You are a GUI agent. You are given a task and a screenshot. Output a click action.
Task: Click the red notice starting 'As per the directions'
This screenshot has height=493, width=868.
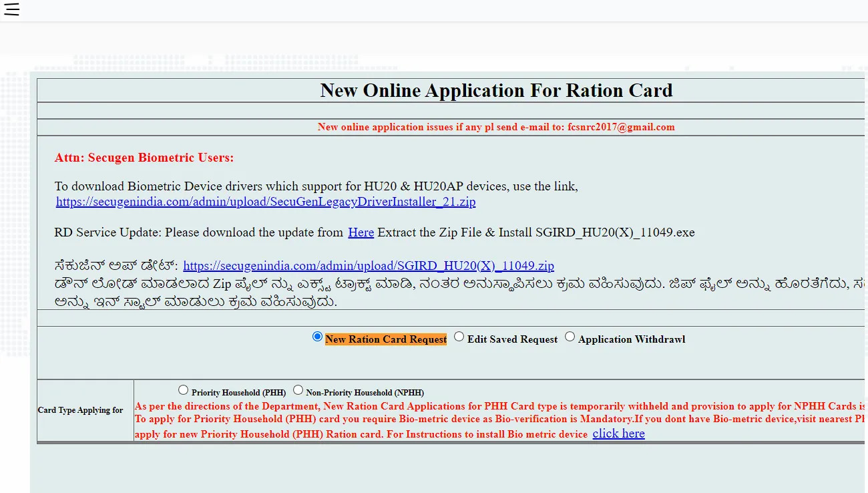point(500,406)
